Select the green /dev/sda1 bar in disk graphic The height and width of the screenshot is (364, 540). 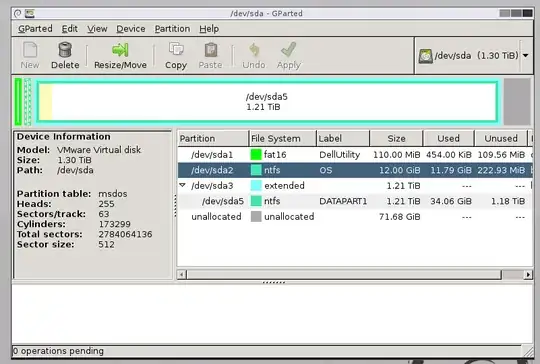(x=18, y=102)
